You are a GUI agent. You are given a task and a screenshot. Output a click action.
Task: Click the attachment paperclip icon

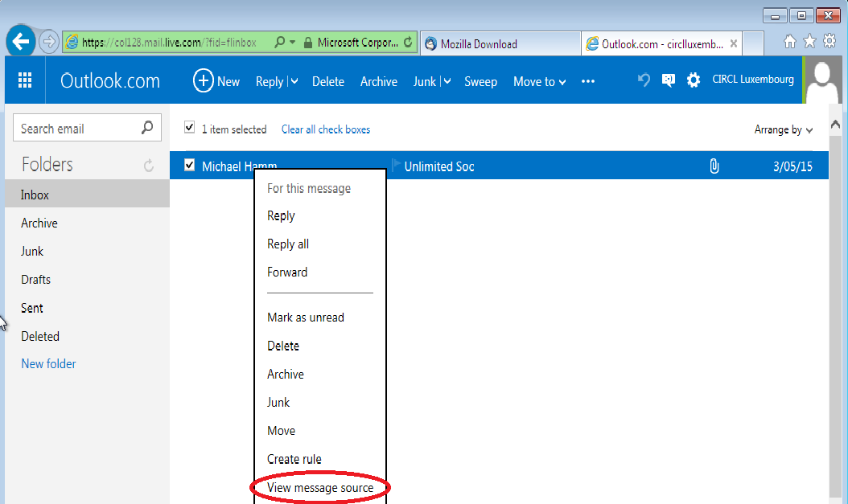coord(714,166)
